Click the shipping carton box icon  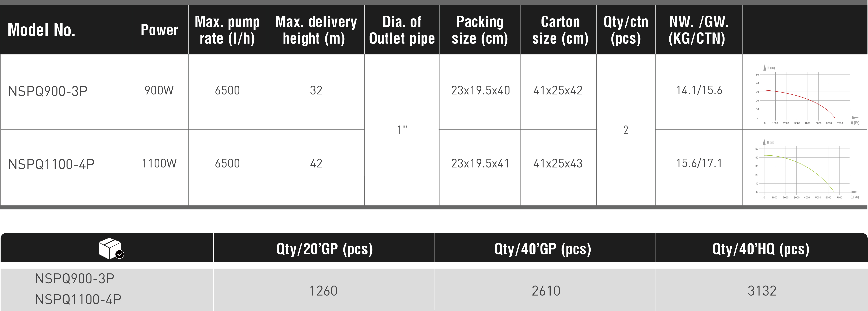(x=111, y=249)
